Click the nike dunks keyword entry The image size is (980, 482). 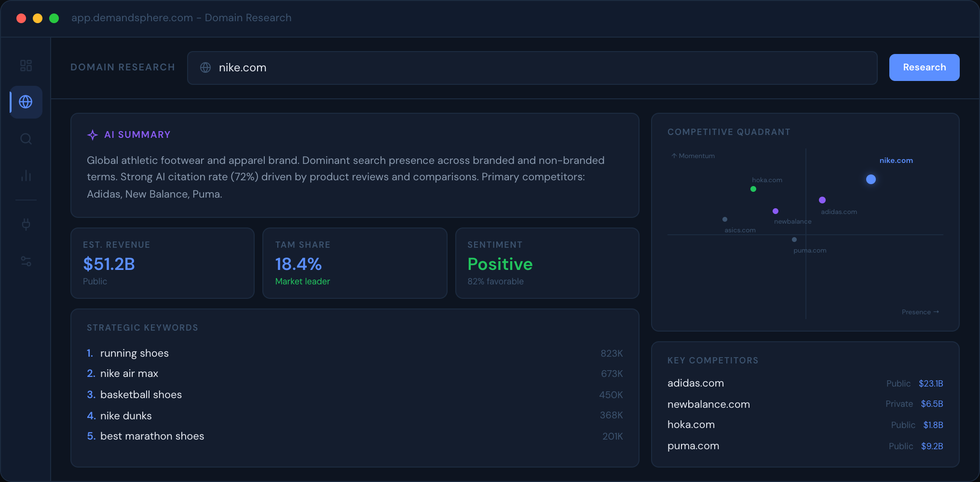[125, 415]
